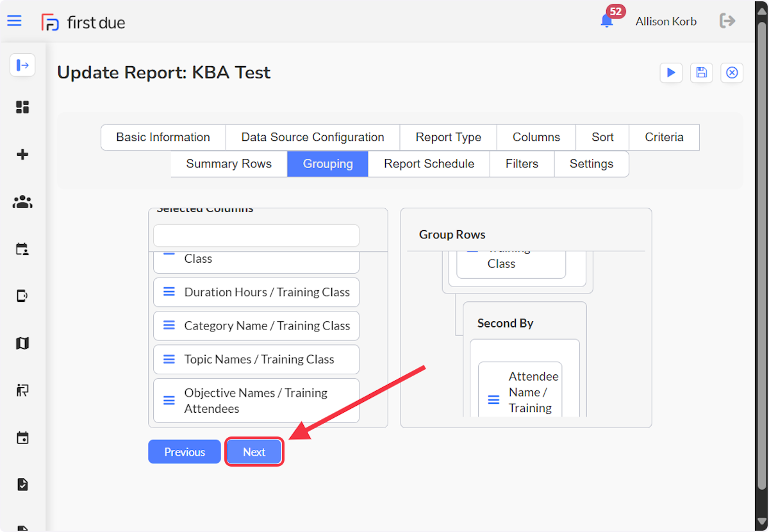769x532 pixels.
Task: Click the Second By heading
Action: click(x=505, y=323)
